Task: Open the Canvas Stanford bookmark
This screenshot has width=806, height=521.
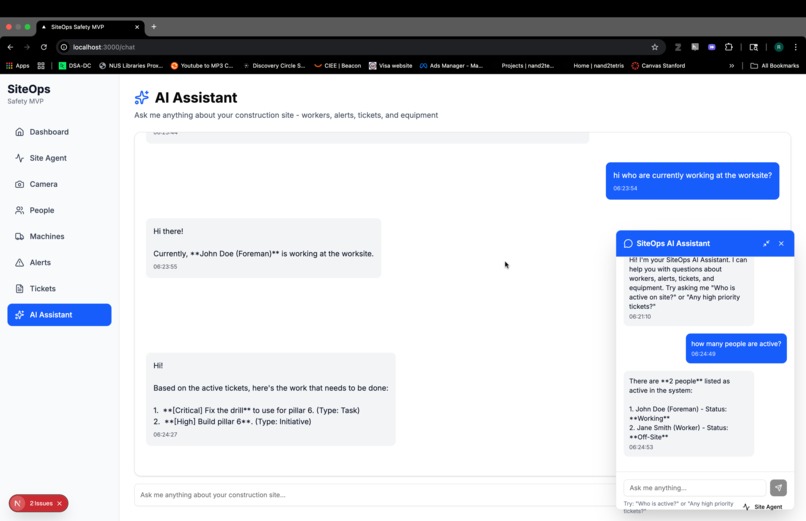Action: 658,66
